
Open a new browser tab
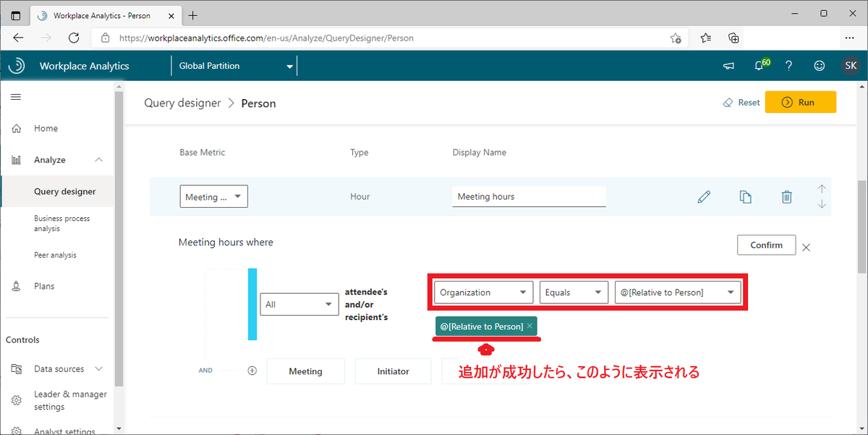tap(193, 15)
